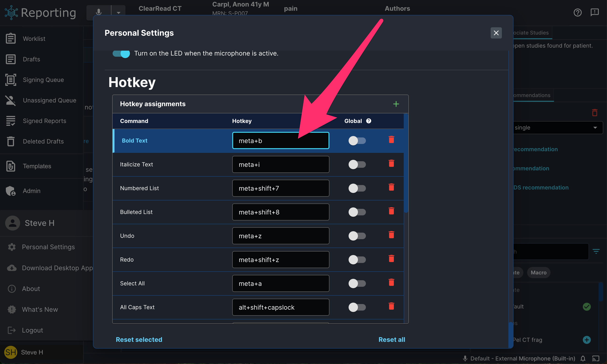Open the microphone dropdown arrow in header
Viewport: 607px width, 364px height.
pos(118,12)
